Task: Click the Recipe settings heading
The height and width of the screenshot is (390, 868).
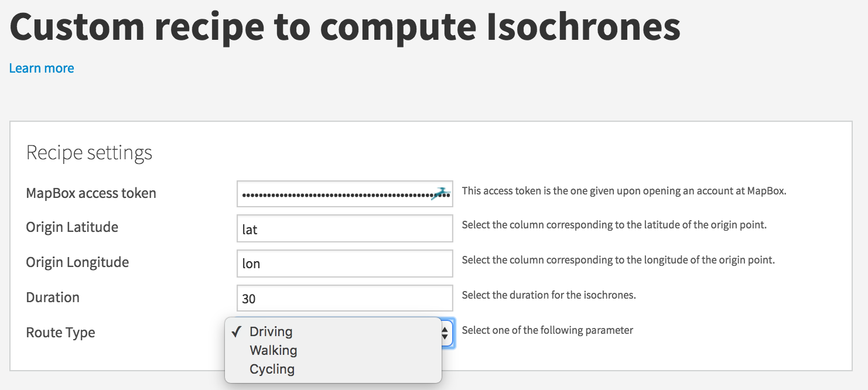Action: point(89,152)
